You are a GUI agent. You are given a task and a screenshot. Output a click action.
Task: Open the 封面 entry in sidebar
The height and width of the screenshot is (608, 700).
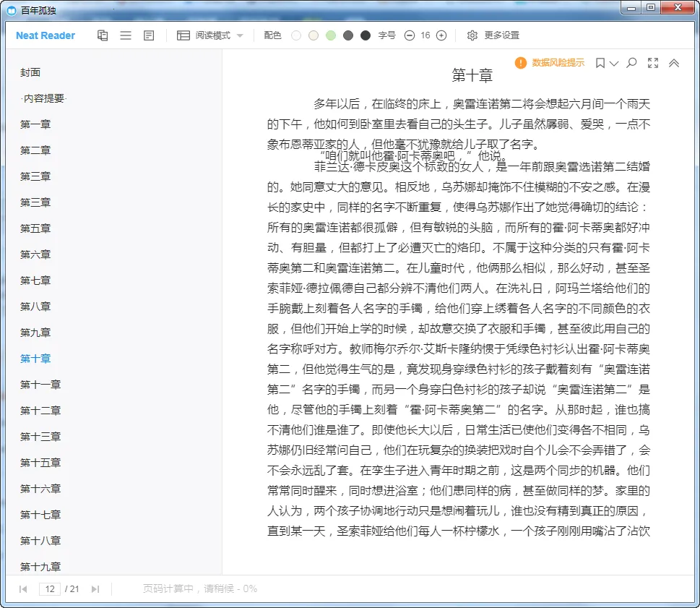pyautogui.click(x=30, y=72)
